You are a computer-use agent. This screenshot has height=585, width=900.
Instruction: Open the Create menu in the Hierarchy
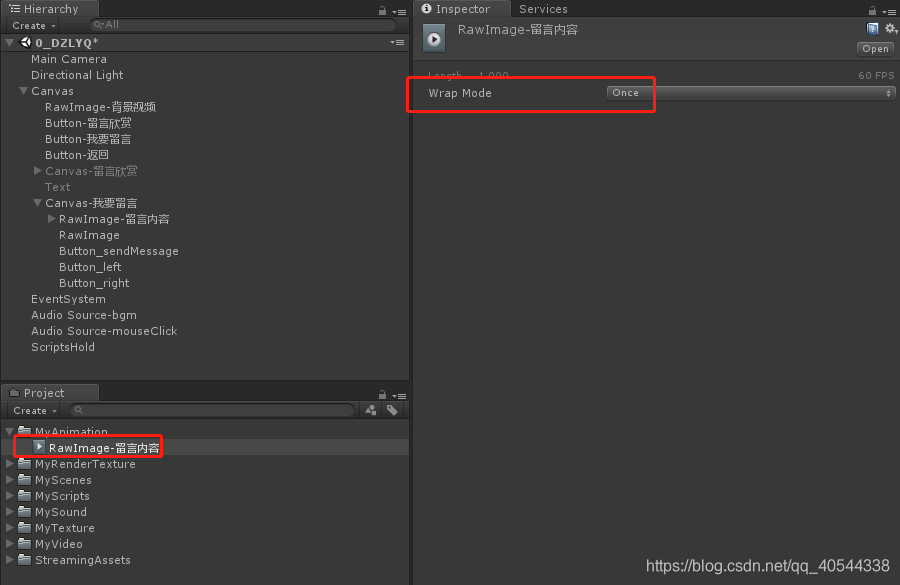(31, 25)
